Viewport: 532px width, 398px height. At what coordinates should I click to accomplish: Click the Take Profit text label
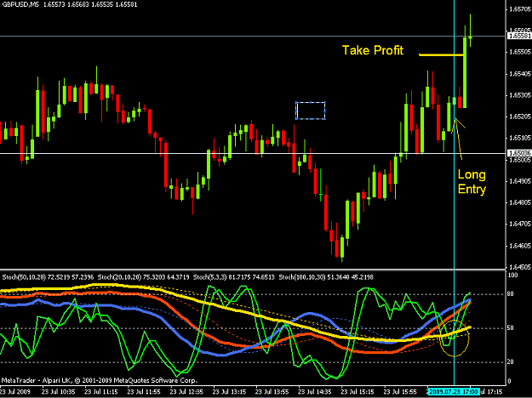point(373,50)
